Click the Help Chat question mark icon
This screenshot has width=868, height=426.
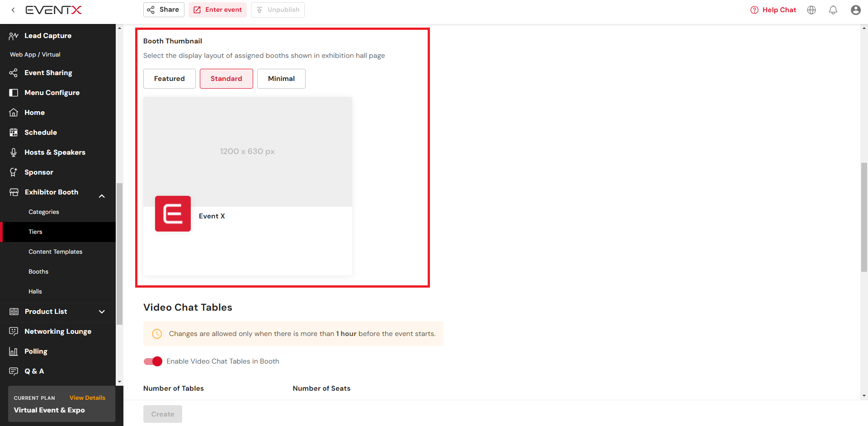pos(754,10)
